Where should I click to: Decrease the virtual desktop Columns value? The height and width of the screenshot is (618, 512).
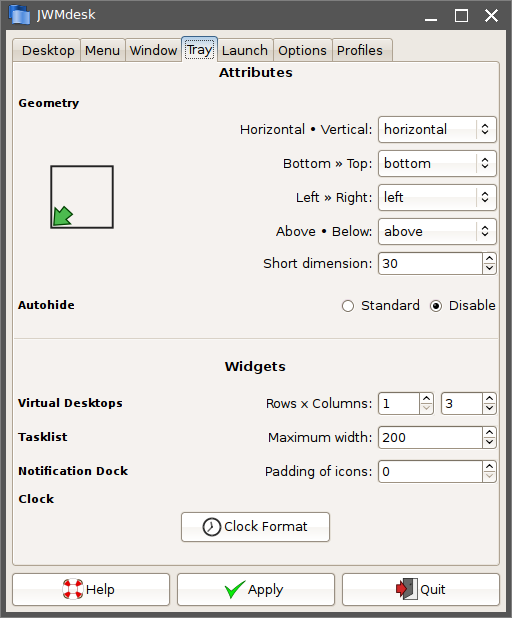(489, 409)
